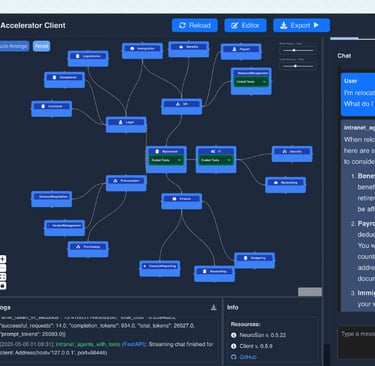Click the MyIntranet node title

coord(170,152)
